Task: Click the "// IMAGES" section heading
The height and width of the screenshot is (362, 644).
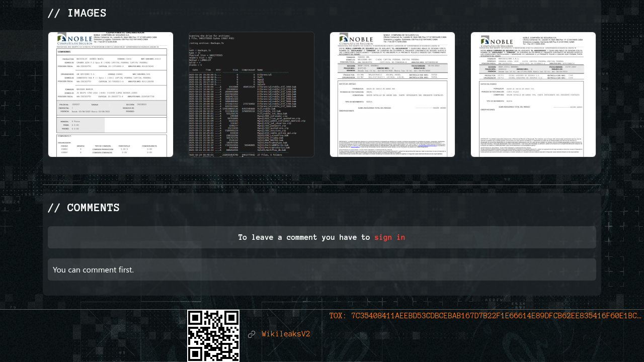Action: tap(77, 14)
